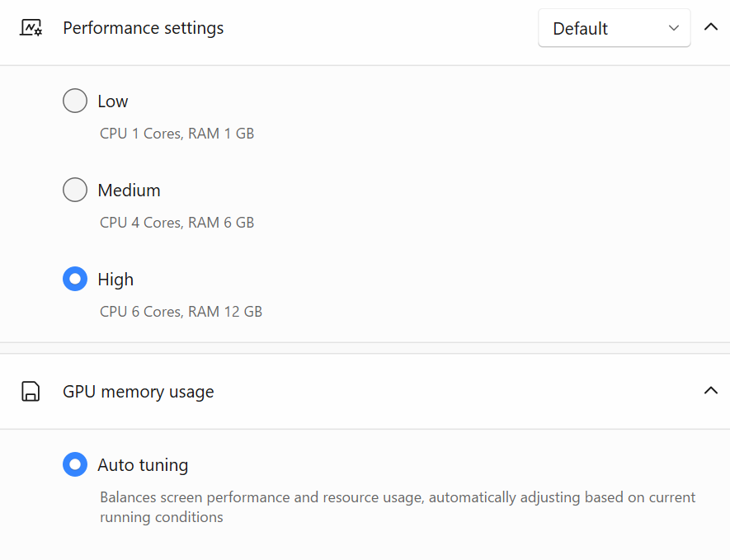Click the Performance settings heading text
Image resolution: width=730 pixels, height=560 pixels.
(144, 28)
